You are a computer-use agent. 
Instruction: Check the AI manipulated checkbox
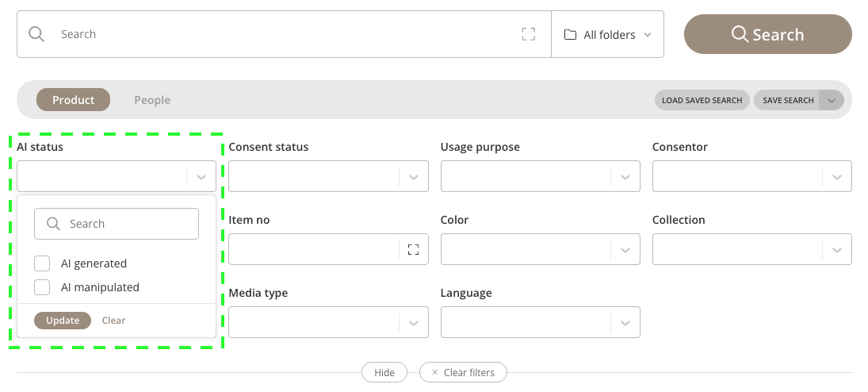[42, 287]
